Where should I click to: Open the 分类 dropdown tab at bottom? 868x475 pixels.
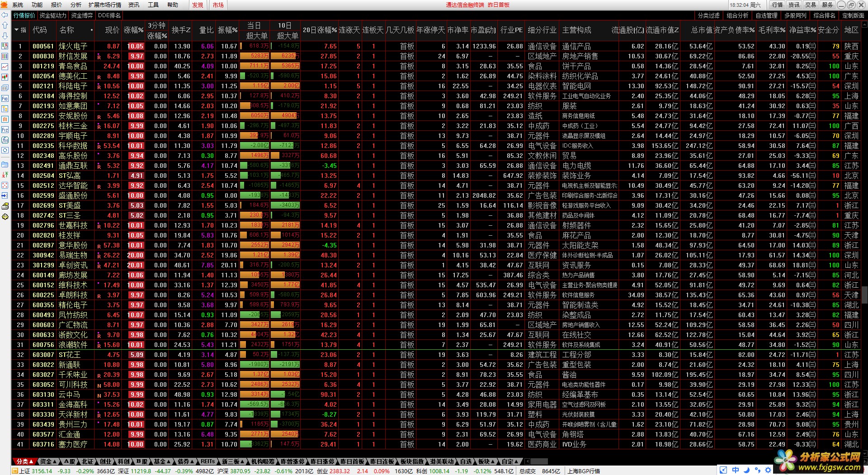point(24,461)
